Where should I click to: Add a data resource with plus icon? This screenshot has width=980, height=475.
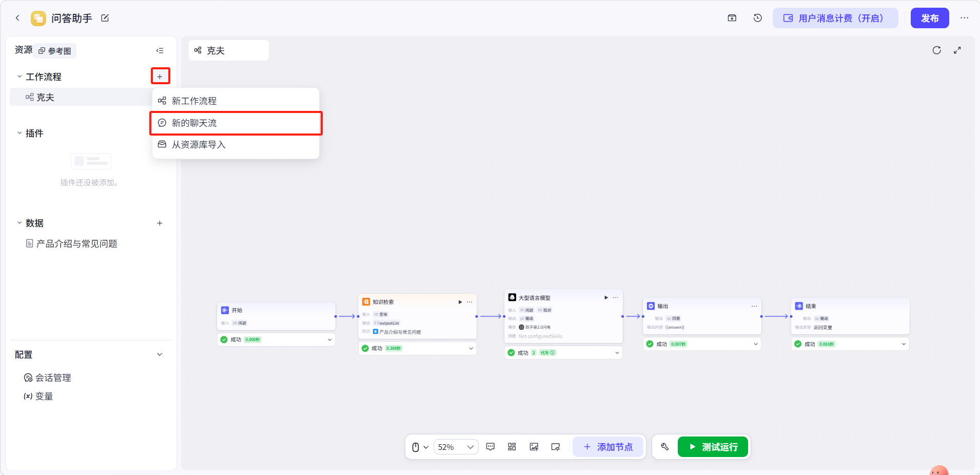point(160,223)
